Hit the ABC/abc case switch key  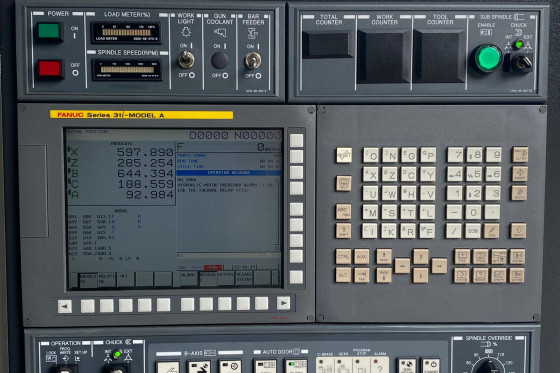(343, 212)
